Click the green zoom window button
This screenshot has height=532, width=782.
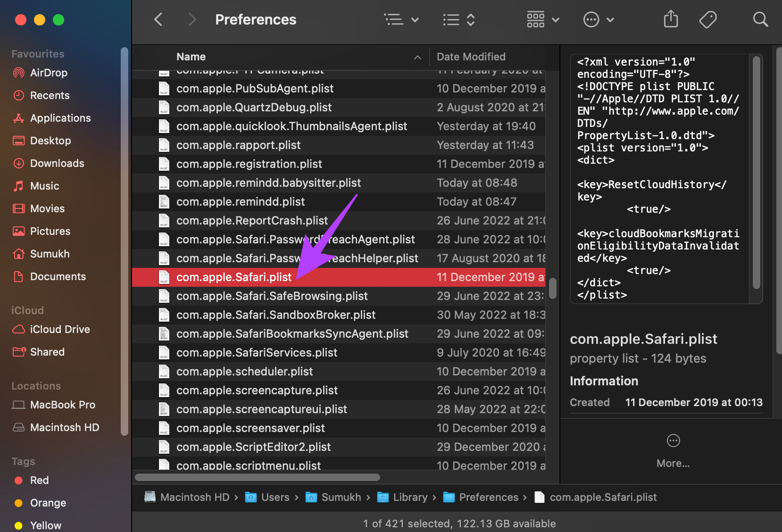click(58, 20)
